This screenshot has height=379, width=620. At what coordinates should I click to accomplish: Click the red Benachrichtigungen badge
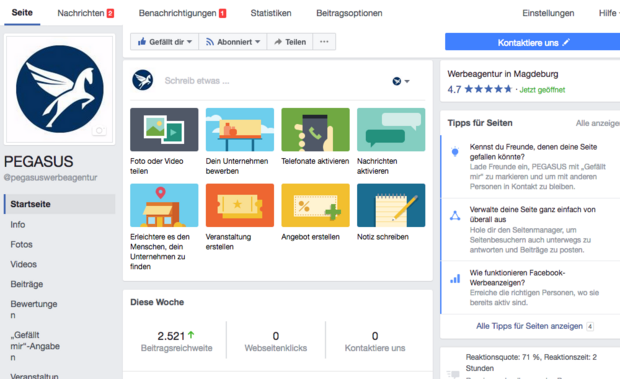223,13
